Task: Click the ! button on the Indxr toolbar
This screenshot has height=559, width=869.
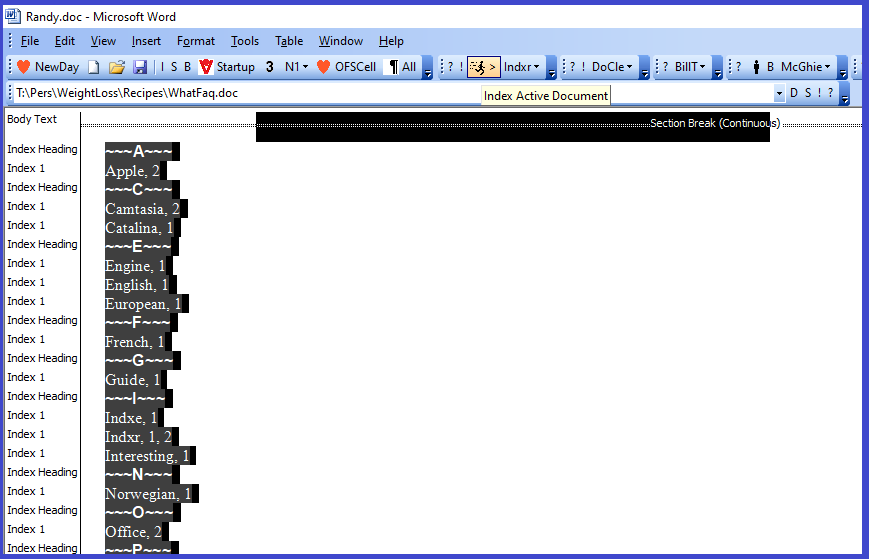Action: pyautogui.click(x=461, y=67)
